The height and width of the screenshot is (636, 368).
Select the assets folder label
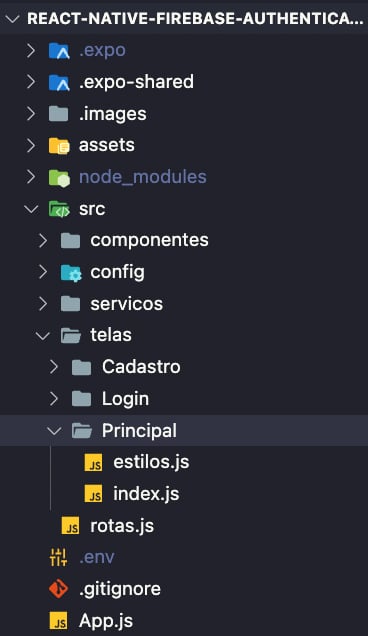(x=107, y=145)
